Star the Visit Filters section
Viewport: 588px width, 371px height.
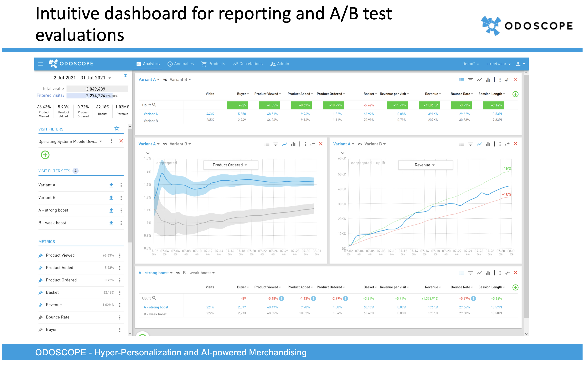tap(117, 128)
